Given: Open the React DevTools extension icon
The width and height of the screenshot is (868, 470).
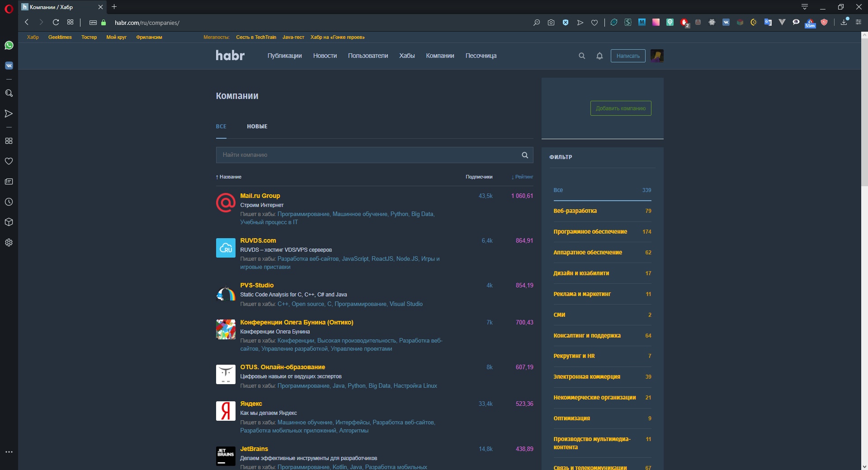Looking at the screenshot, I should coord(712,22).
